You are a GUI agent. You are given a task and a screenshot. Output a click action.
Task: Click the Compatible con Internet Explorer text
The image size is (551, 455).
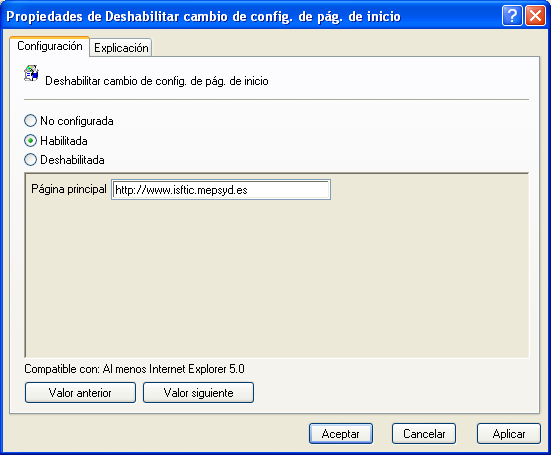click(134, 369)
